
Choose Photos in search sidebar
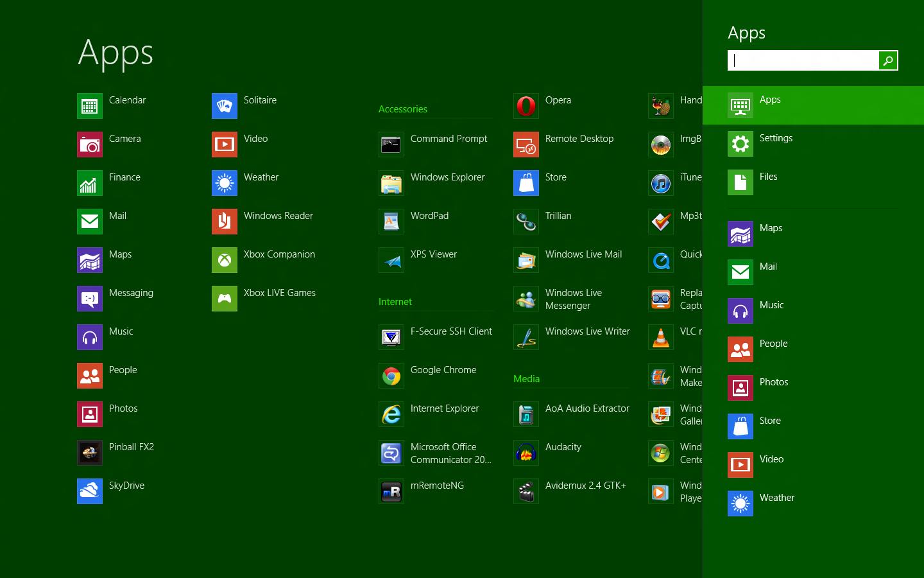coord(813,388)
